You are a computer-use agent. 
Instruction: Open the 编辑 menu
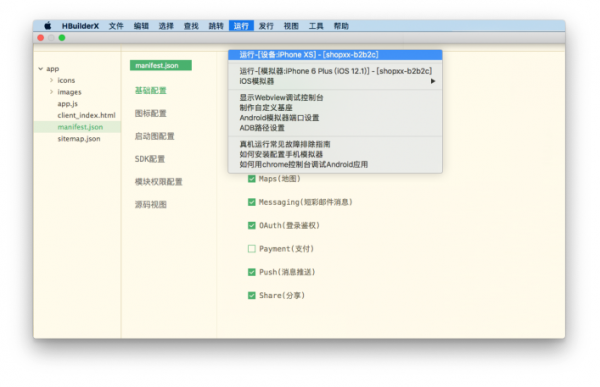(x=141, y=26)
